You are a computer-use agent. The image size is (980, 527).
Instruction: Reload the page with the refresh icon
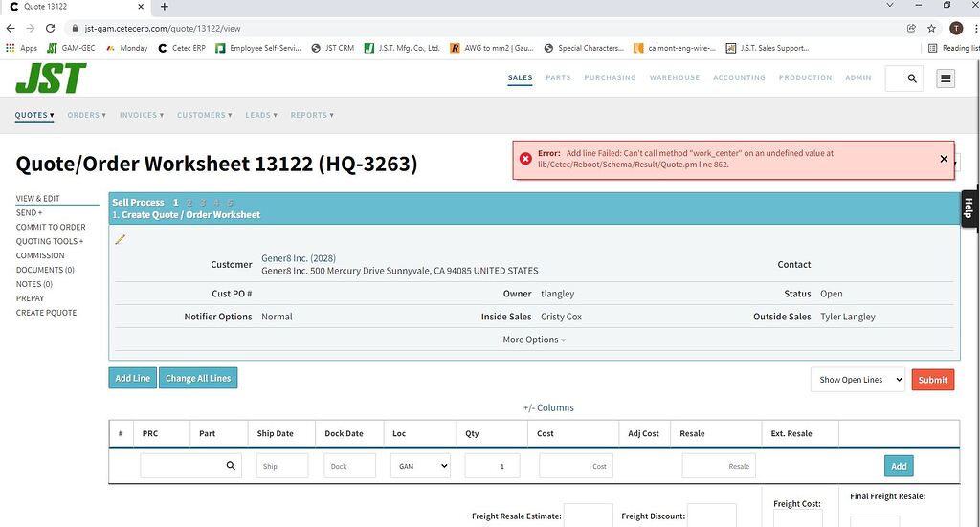(51, 28)
